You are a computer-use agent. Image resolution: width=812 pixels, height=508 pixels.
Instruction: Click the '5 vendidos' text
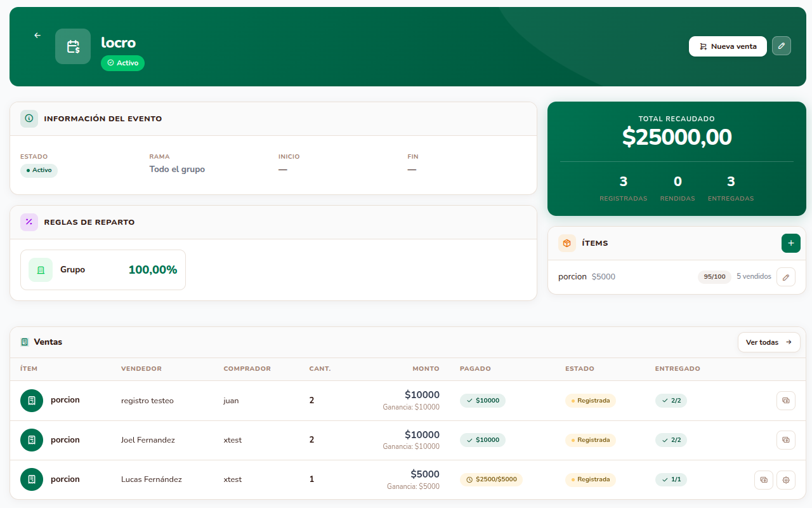point(754,276)
